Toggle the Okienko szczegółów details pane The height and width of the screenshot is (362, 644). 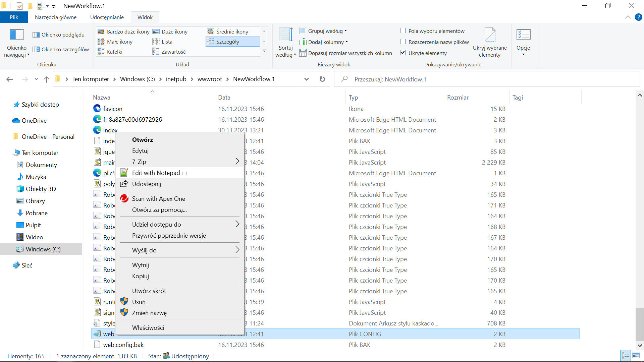coord(61,49)
